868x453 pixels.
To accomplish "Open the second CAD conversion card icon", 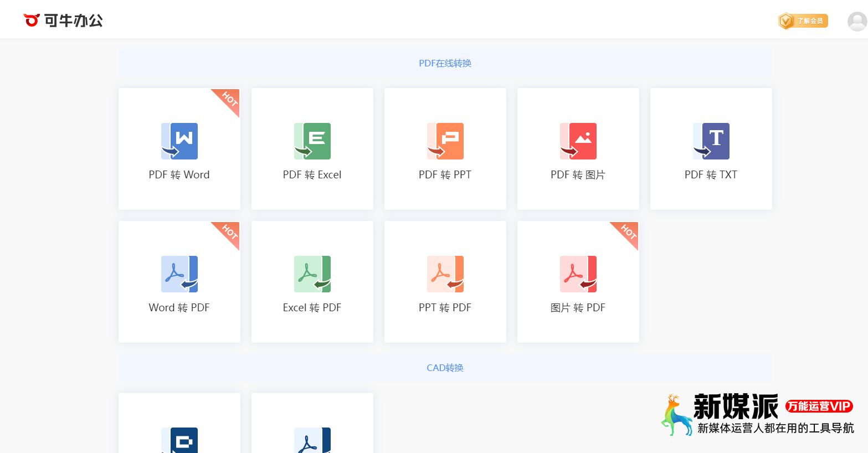I will coord(312,440).
